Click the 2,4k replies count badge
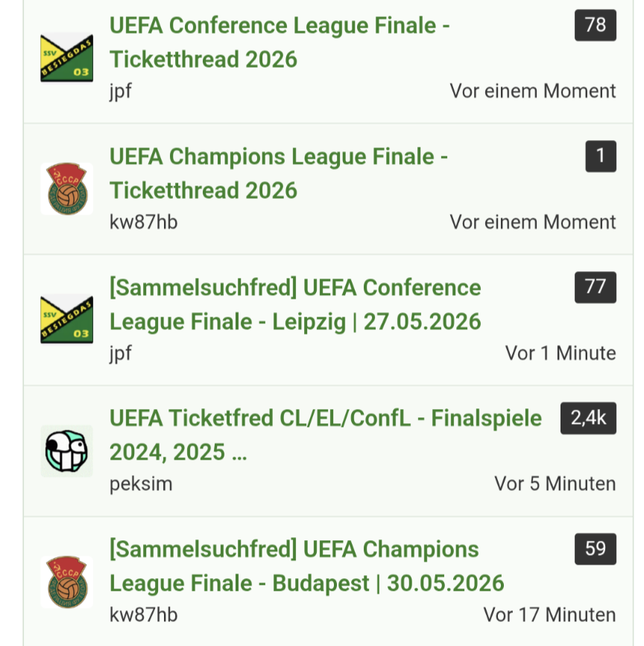The height and width of the screenshot is (646, 644). click(x=588, y=418)
